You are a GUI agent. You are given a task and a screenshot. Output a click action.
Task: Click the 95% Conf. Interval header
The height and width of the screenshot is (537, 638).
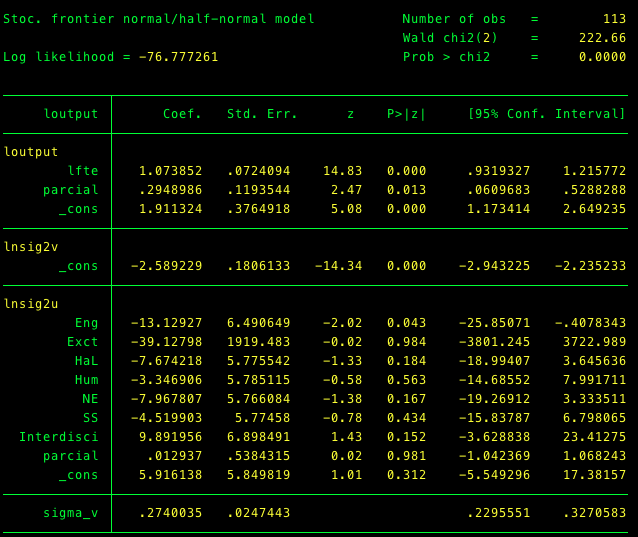[x=546, y=114]
